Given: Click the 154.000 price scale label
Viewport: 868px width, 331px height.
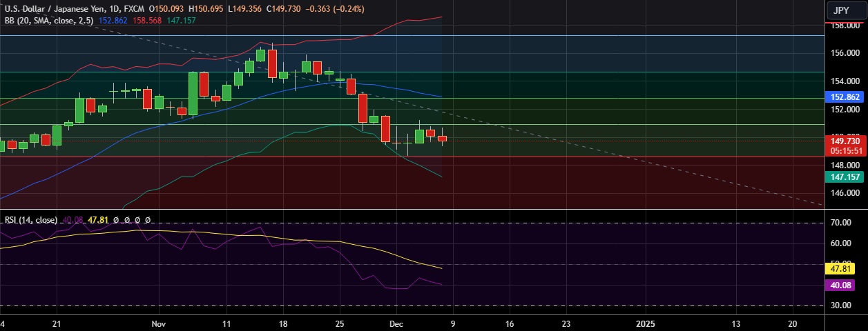Looking at the screenshot, I should [x=845, y=81].
